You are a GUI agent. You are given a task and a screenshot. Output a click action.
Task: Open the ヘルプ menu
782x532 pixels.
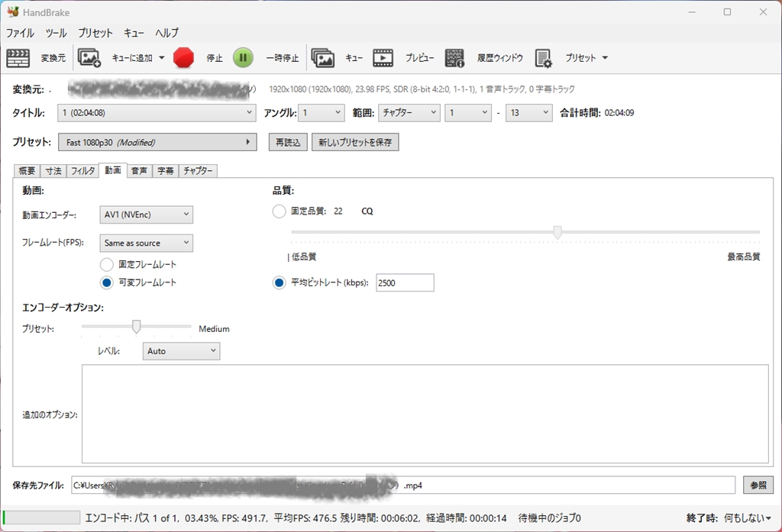pos(166,33)
